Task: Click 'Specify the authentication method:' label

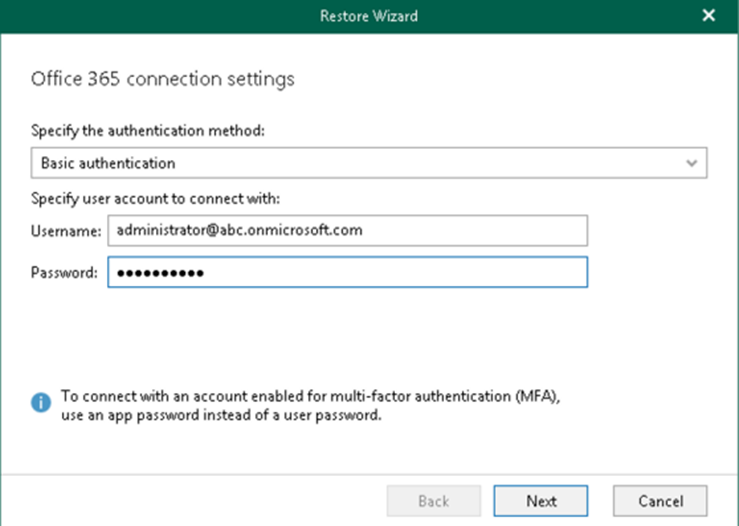Action: tap(148, 131)
